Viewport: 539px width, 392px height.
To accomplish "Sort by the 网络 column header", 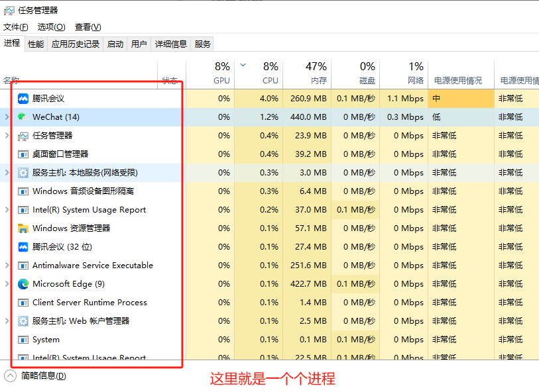I will point(404,74).
